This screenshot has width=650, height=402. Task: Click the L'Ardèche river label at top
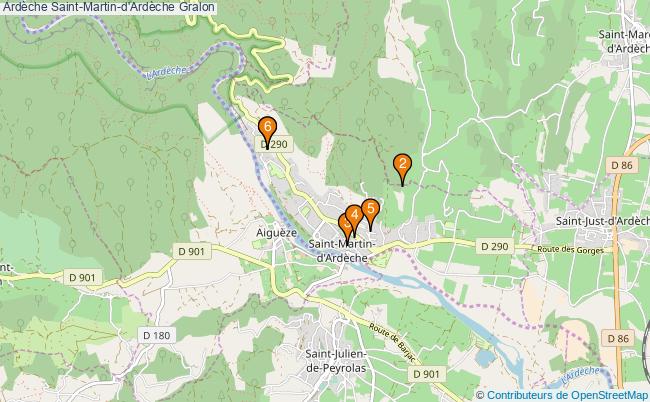[x=167, y=72]
